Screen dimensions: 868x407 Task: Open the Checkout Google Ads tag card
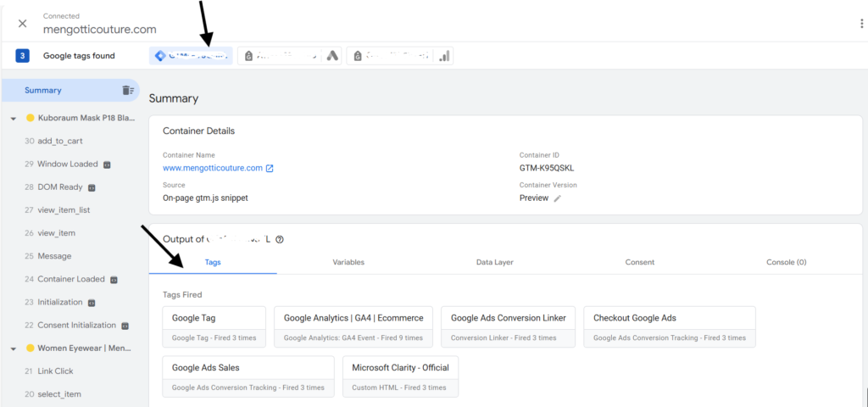[x=670, y=326]
